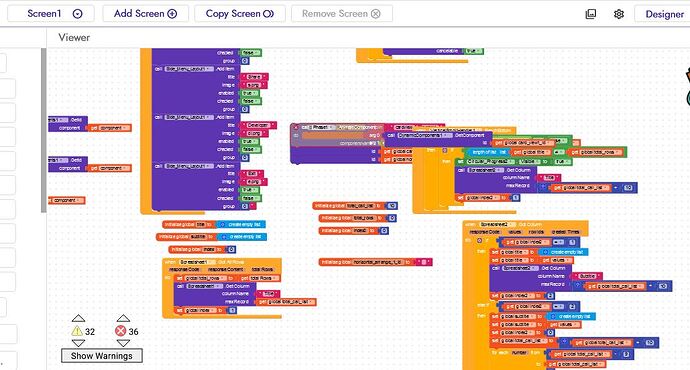Toggle the 'cancelable' true boolean block

pyautogui.click(x=474, y=51)
